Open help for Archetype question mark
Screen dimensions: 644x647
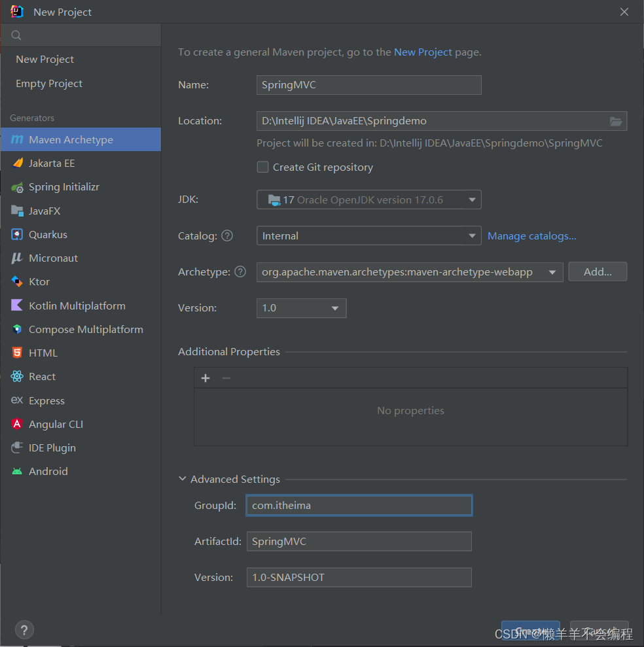240,271
